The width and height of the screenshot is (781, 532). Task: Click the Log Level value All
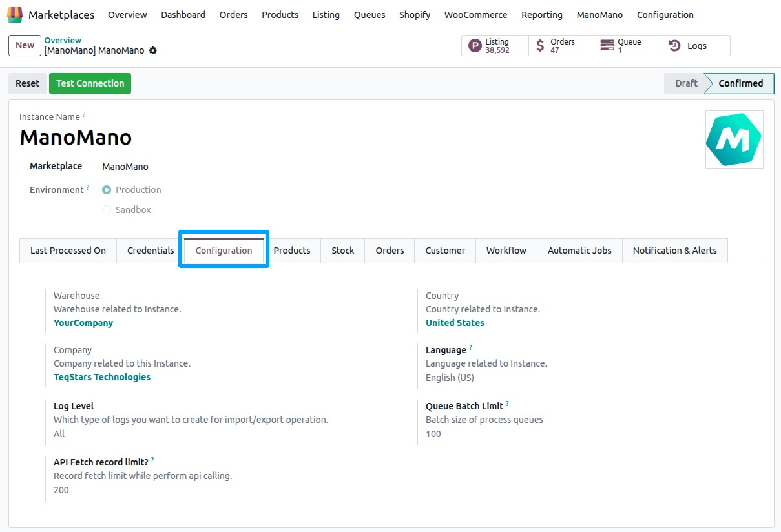pos(59,434)
